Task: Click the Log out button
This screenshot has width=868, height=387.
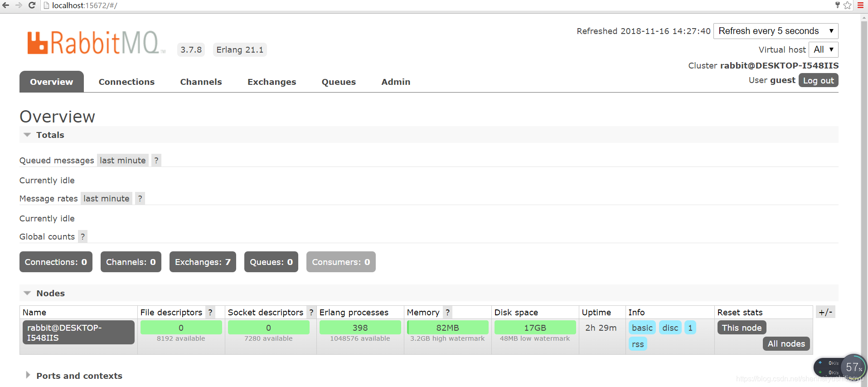Action: click(x=818, y=80)
